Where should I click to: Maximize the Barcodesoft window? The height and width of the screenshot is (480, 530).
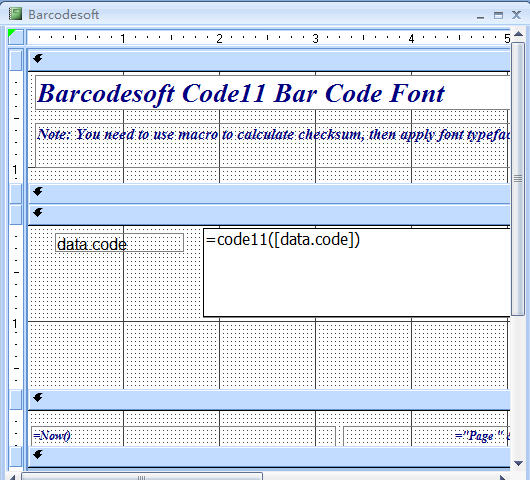pos(498,15)
